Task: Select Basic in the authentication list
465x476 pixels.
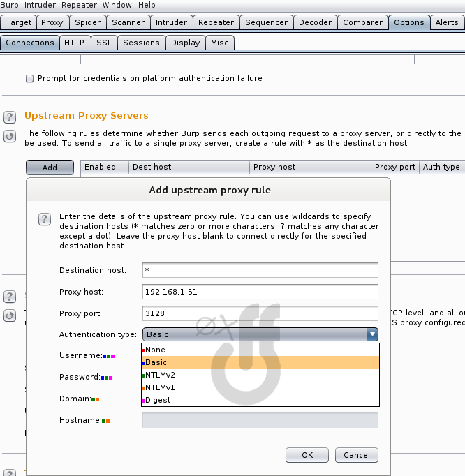Action: 260,362
